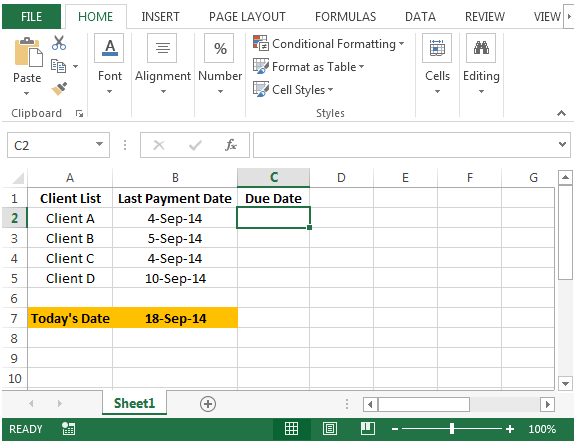Click the macro recording icon in status bar
Image resolution: width=576 pixels, height=443 pixels.
tap(68, 429)
